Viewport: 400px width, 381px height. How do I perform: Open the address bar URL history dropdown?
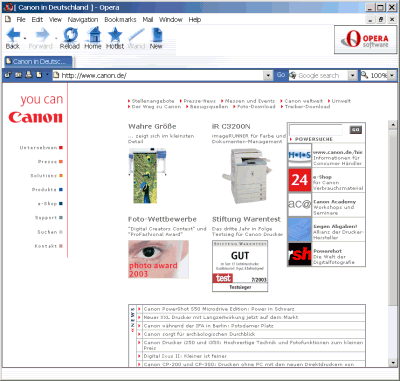(268, 76)
